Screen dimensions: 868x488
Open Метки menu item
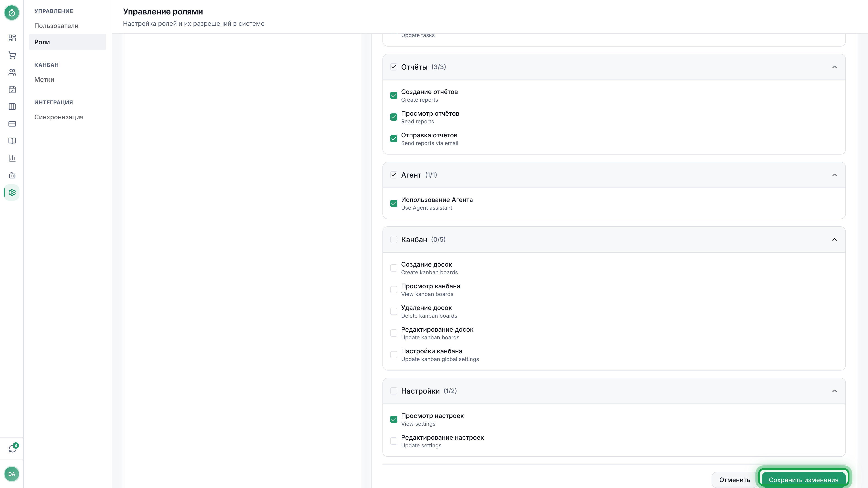click(67, 80)
